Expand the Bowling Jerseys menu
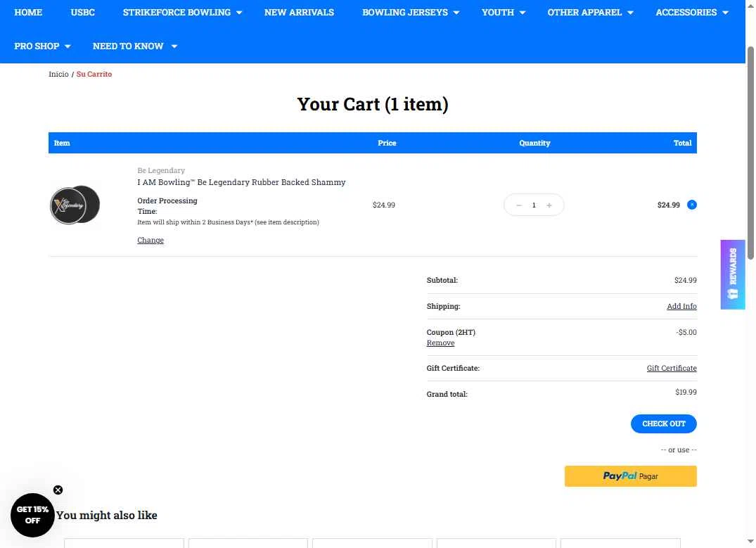 410,12
